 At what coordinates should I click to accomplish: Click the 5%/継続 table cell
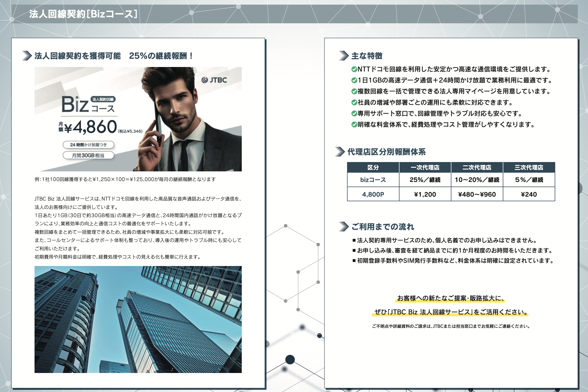coord(529,180)
